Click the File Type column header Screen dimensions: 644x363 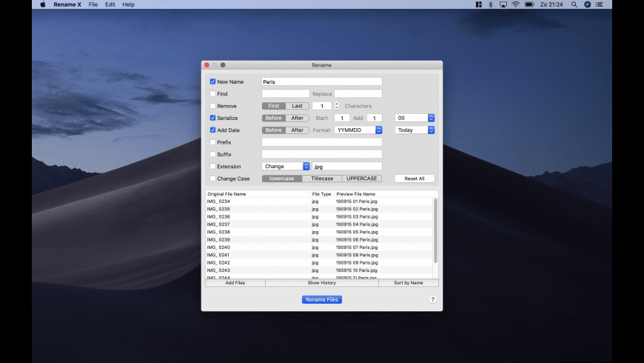(321, 194)
